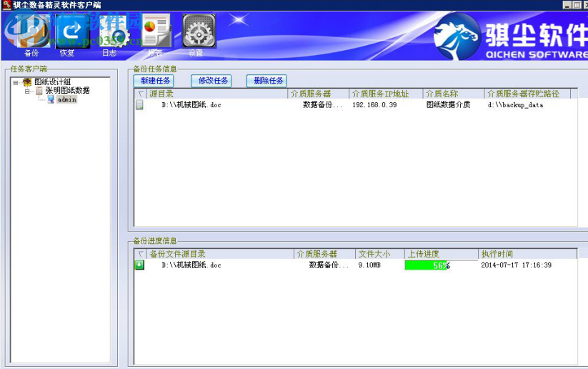Open the 设置 (Settings) gear icon
588x369 pixels.
point(199,31)
